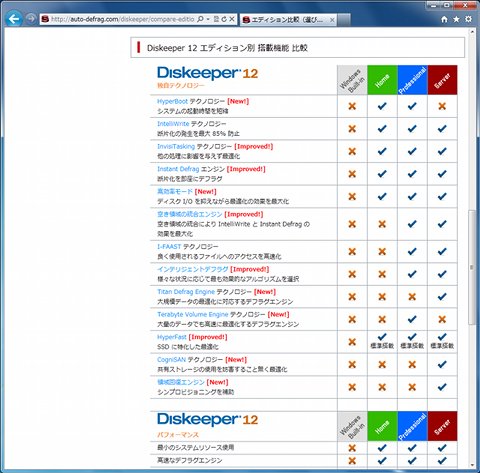Image resolution: width=480 pixels, height=473 pixels.
Task: Click the green Home header in top table
Action: (x=382, y=80)
